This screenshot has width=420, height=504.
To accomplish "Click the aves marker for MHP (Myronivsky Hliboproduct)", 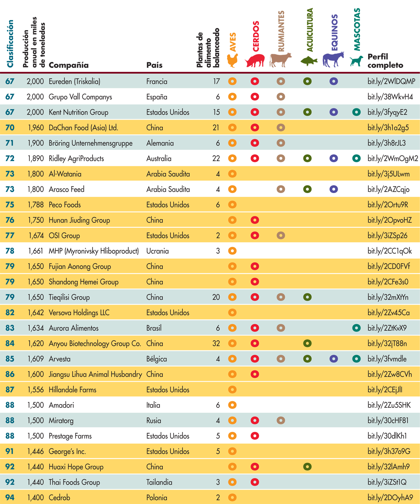I will 232,251.
